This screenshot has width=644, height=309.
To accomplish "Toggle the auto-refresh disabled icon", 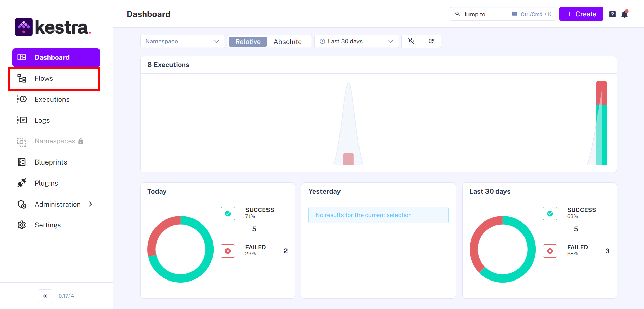I will point(411,41).
